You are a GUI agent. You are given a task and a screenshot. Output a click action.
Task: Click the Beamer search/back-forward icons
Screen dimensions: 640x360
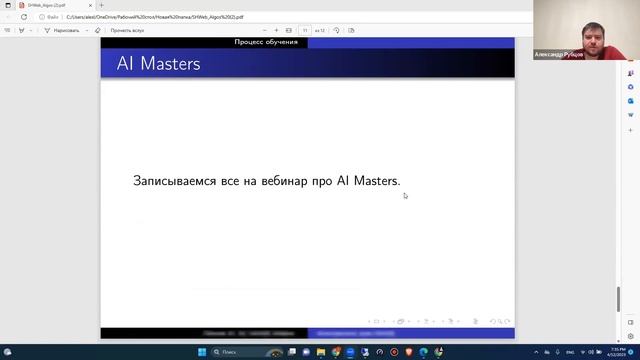pos(500,322)
